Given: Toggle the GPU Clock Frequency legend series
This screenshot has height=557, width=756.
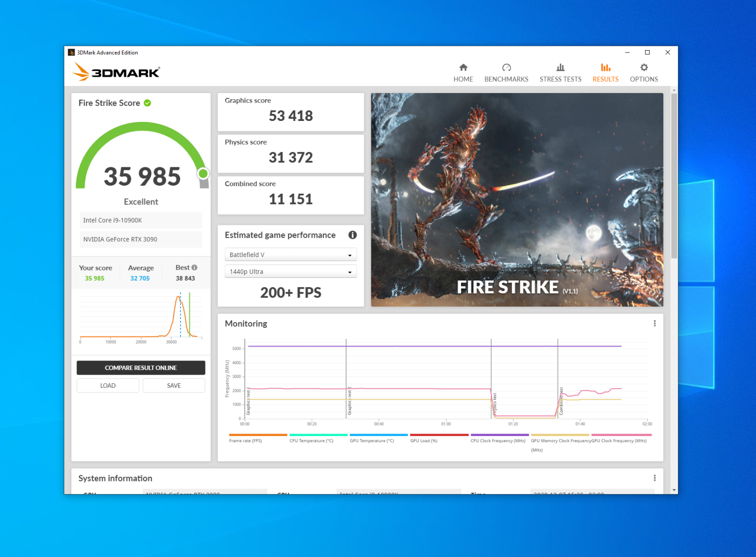Looking at the screenshot, I should [x=621, y=438].
